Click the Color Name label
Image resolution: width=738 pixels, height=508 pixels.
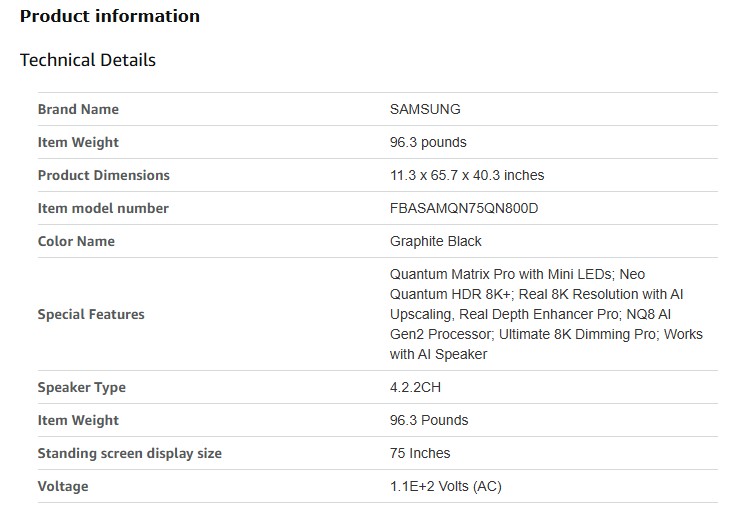pyautogui.click(x=76, y=241)
